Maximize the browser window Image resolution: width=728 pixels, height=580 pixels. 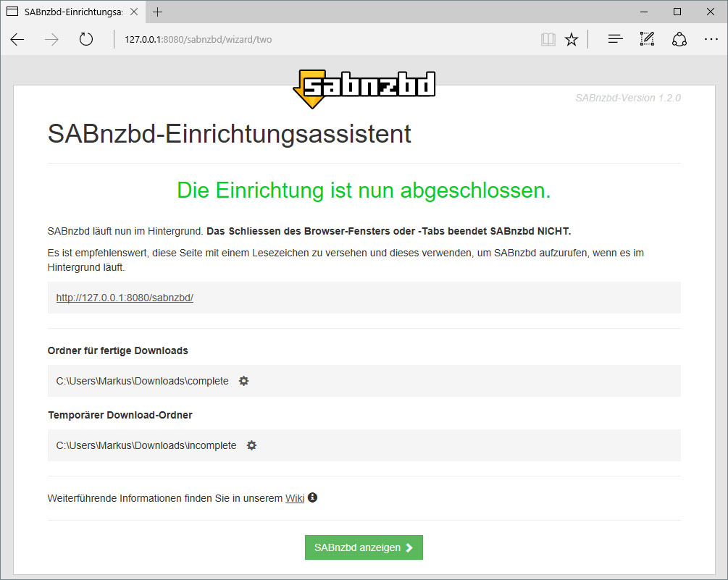pos(677,12)
